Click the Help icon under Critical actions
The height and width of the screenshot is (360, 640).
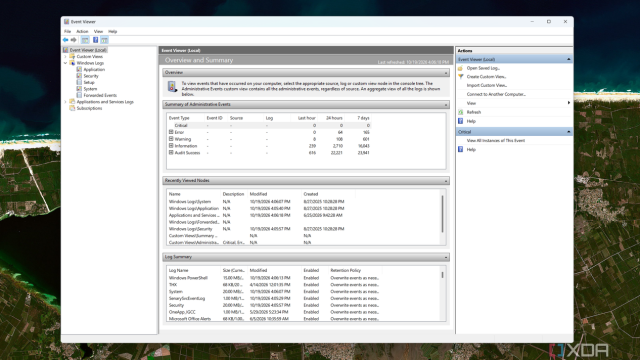(460, 149)
